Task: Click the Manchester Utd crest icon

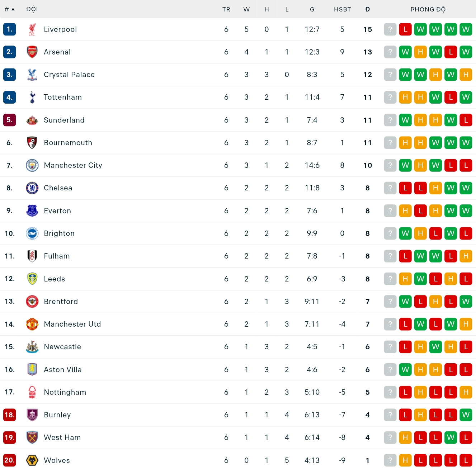Action: 32,324
